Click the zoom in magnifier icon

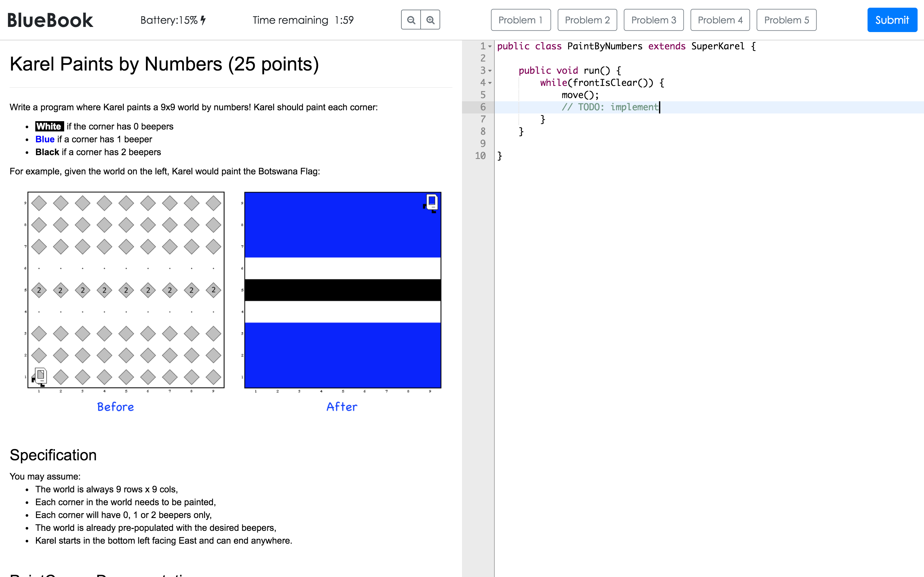[x=430, y=20]
